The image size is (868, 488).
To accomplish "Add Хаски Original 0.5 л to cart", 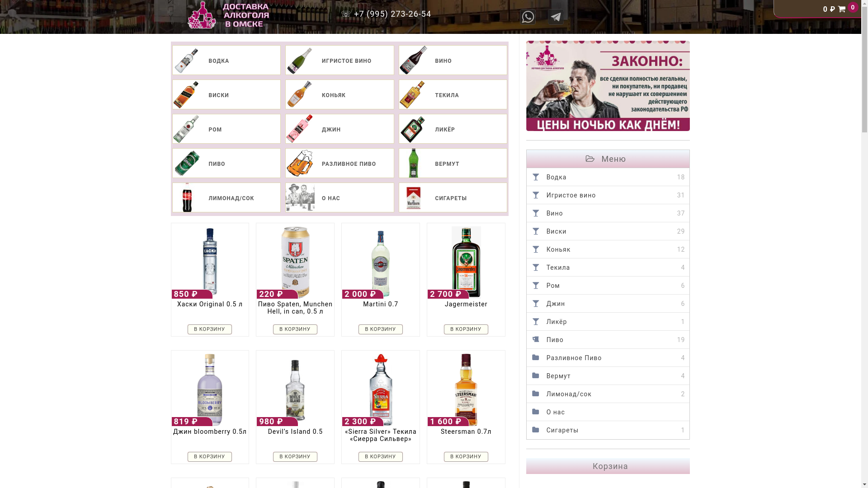I will click(210, 329).
